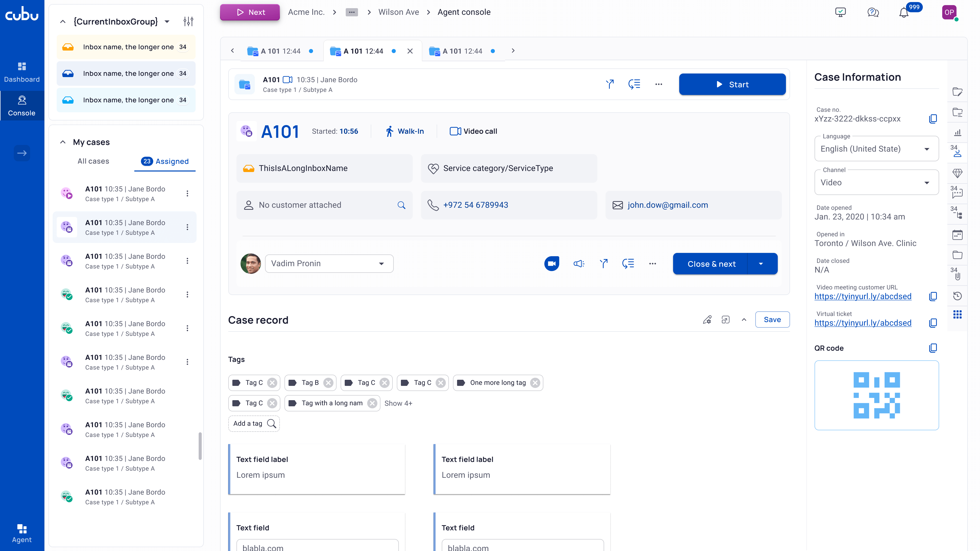Open calendar icon in right sidebar
This screenshot has width=980, height=551.
point(957,235)
